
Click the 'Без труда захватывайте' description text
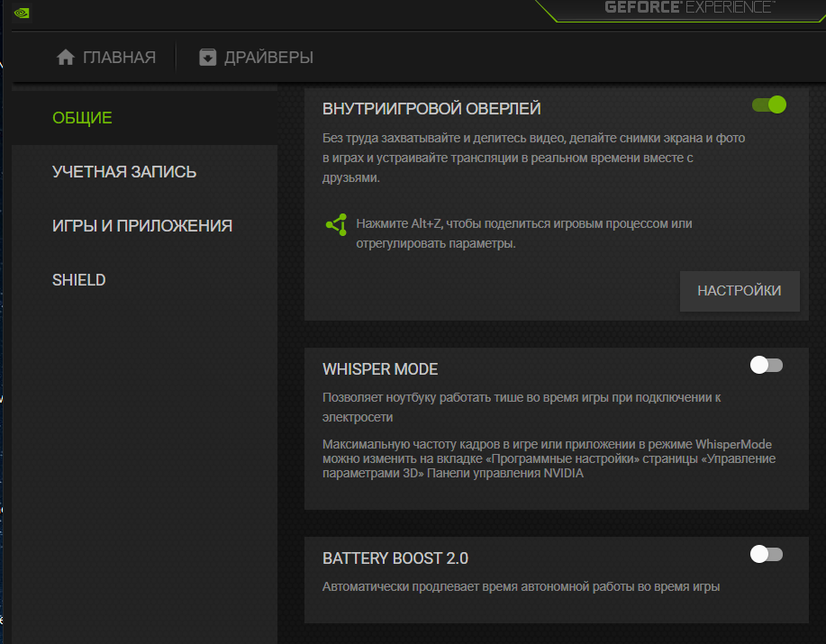click(533, 158)
